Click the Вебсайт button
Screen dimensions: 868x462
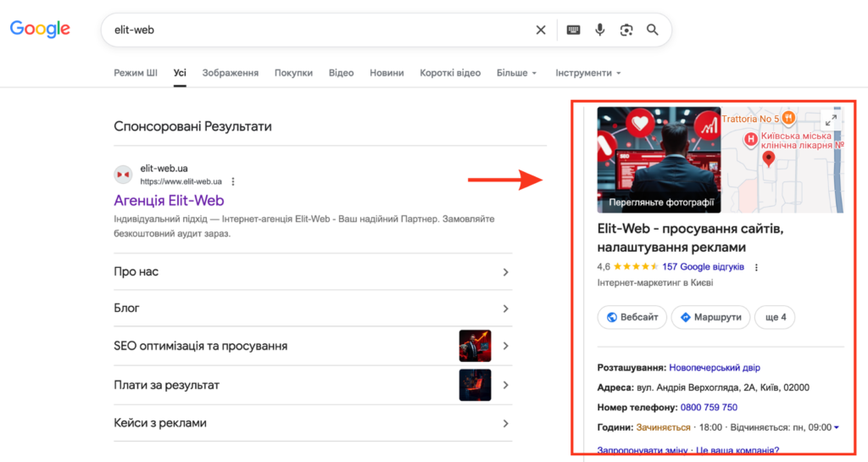pyautogui.click(x=632, y=317)
